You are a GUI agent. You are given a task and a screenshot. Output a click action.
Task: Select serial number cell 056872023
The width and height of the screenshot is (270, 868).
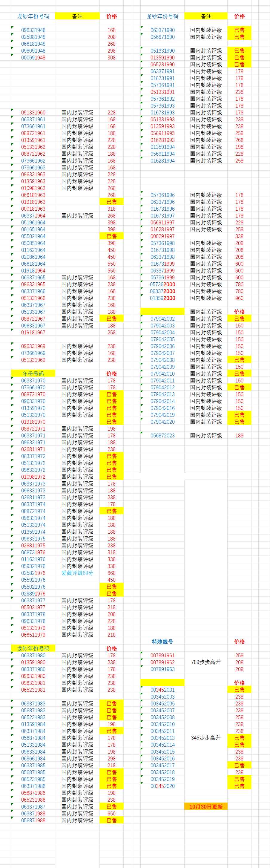coord(162,436)
